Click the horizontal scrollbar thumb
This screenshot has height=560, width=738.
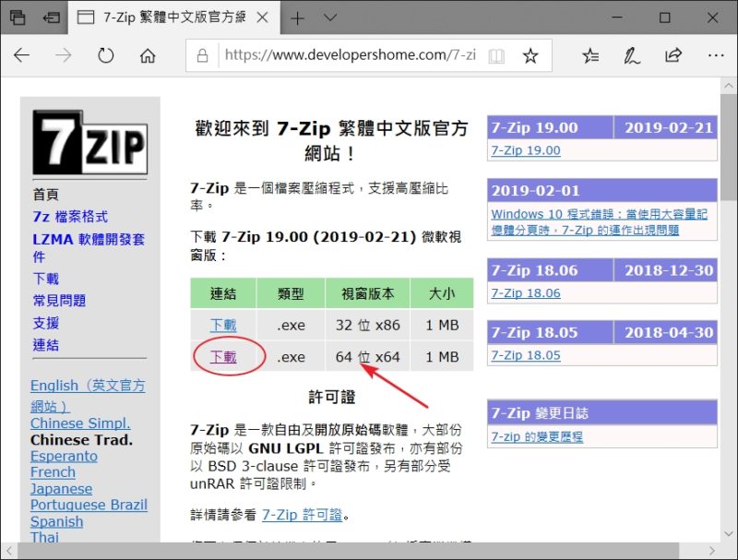(349, 550)
